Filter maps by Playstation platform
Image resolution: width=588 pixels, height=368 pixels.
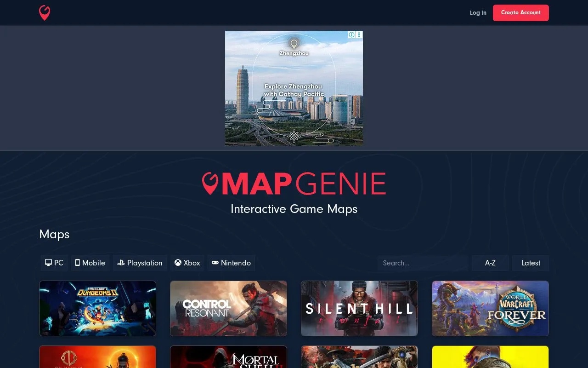[x=140, y=263]
